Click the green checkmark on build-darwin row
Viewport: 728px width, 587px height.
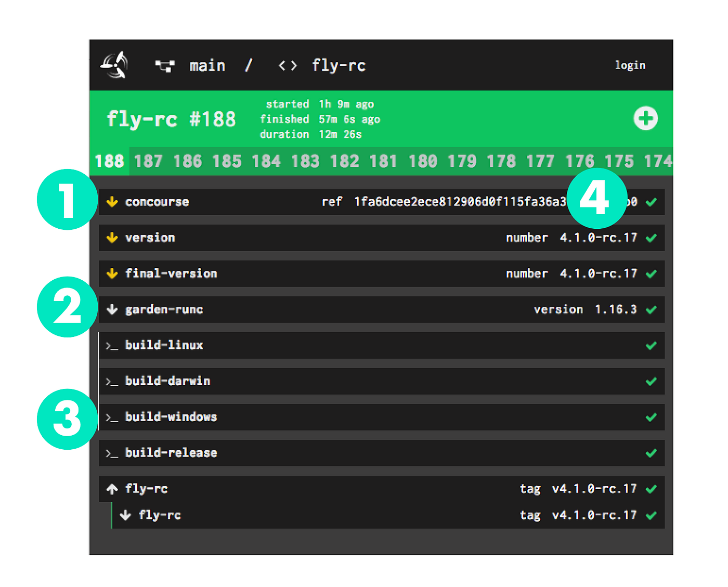(651, 382)
